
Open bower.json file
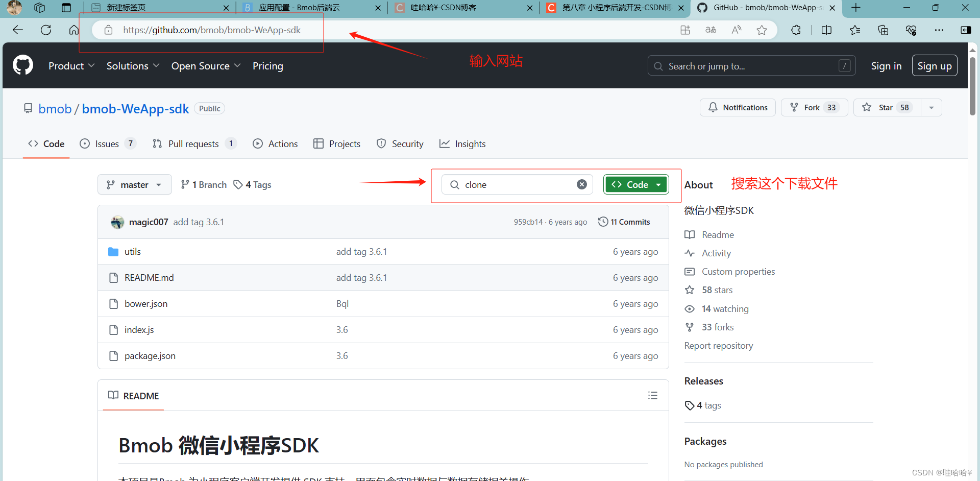[x=146, y=303]
